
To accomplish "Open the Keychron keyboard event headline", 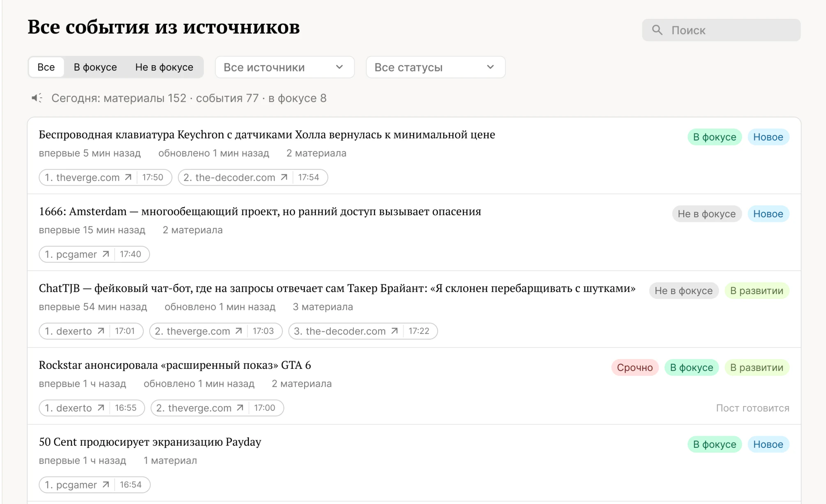I will click(x=267, y=134).
